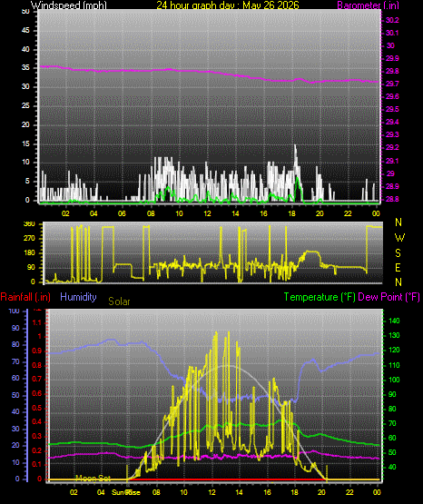The image size is (423, 504).
Task: Click the Rainfall (.in) legend label
Action: point(25,297)
